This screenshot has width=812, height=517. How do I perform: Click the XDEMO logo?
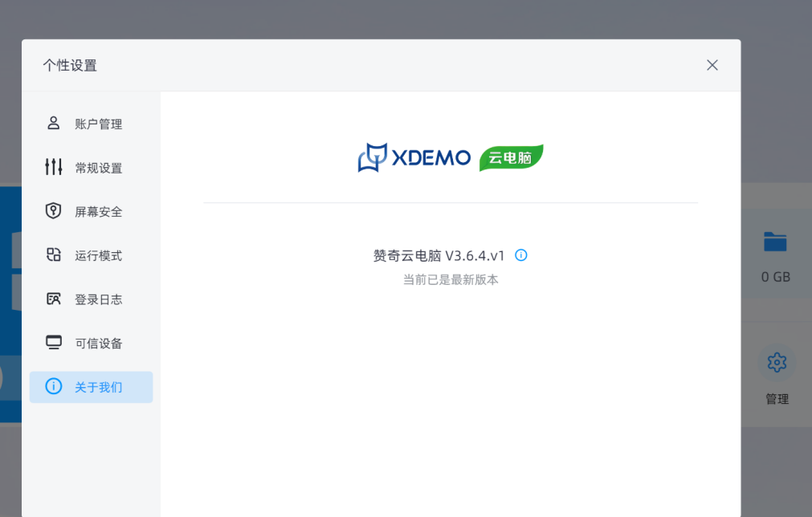414,157
